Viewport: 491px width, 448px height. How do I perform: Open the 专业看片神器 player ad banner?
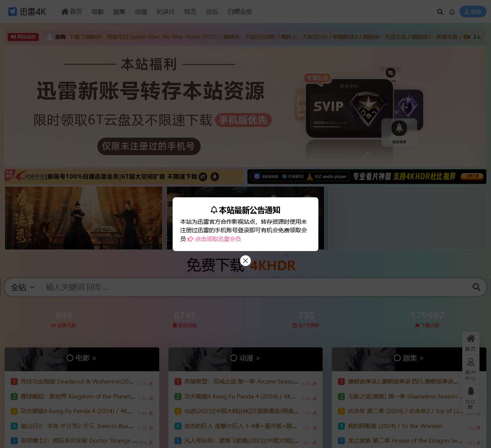(367, 177)
